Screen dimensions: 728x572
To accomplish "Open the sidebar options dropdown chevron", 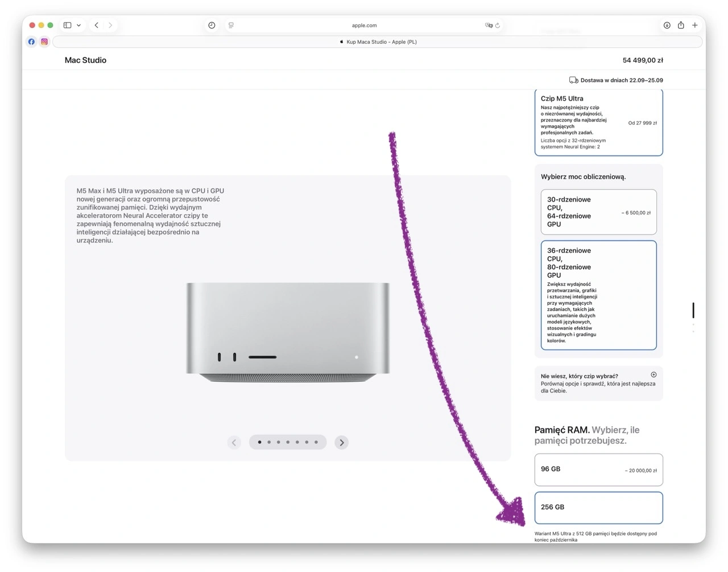I will click(78, 25).
